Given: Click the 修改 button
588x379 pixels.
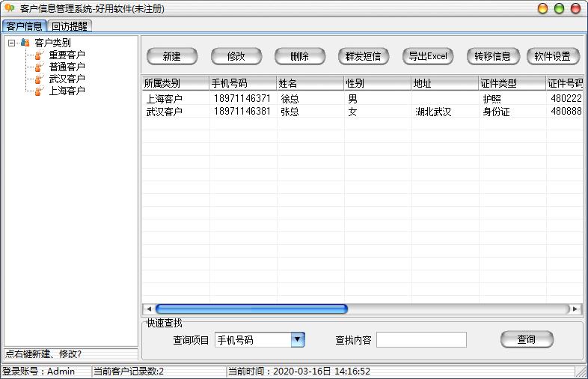Looking at the screenshot, I should tap(236, 56).
